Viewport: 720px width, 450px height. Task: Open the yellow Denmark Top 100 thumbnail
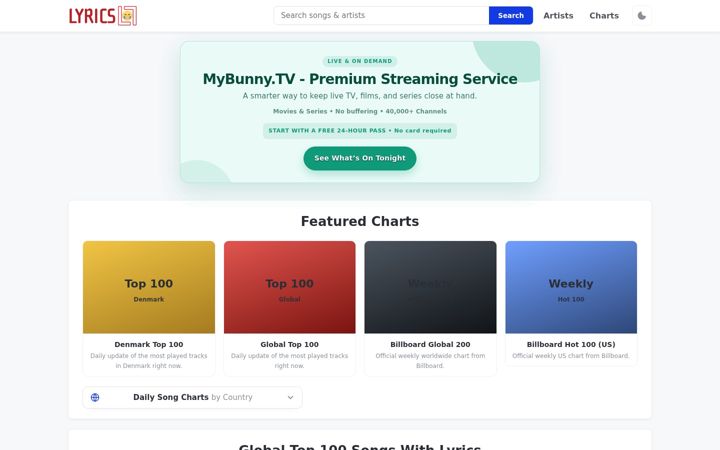(149, 287)
